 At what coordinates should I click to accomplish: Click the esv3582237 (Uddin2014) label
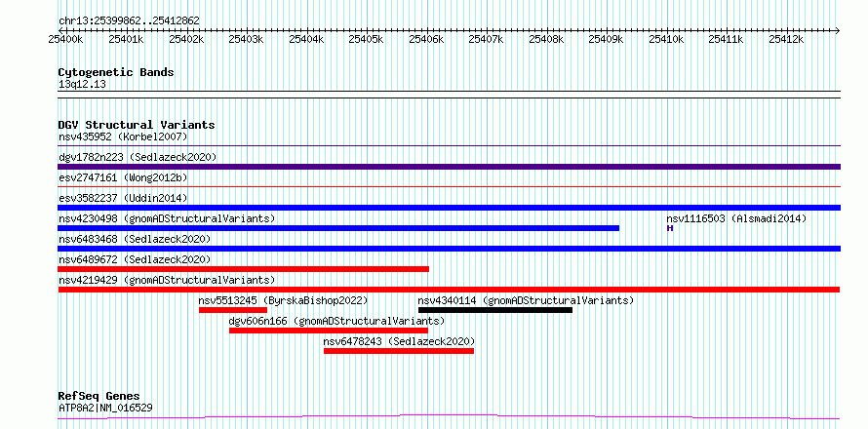tap(123, 198)
